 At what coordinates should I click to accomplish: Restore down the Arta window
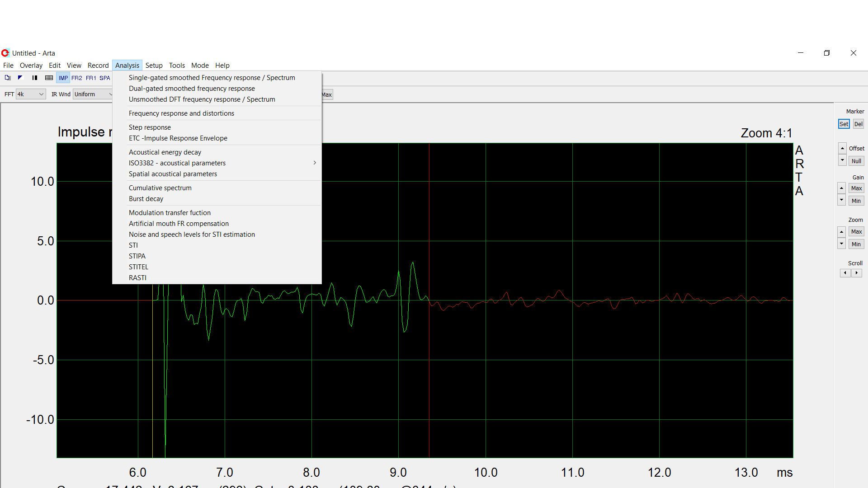click(827, 53)
